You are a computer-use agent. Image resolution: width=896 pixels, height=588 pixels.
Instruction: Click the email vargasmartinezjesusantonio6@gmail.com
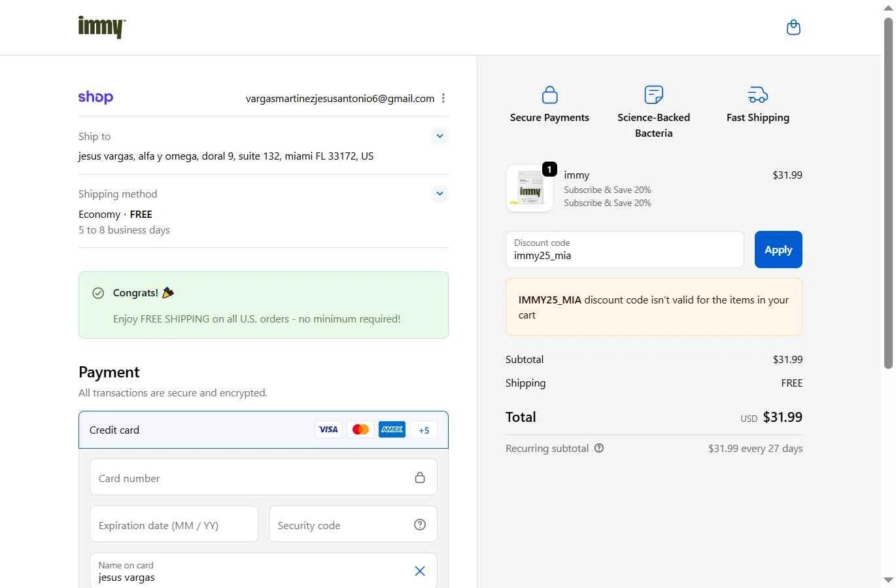[x=340, y=98]
